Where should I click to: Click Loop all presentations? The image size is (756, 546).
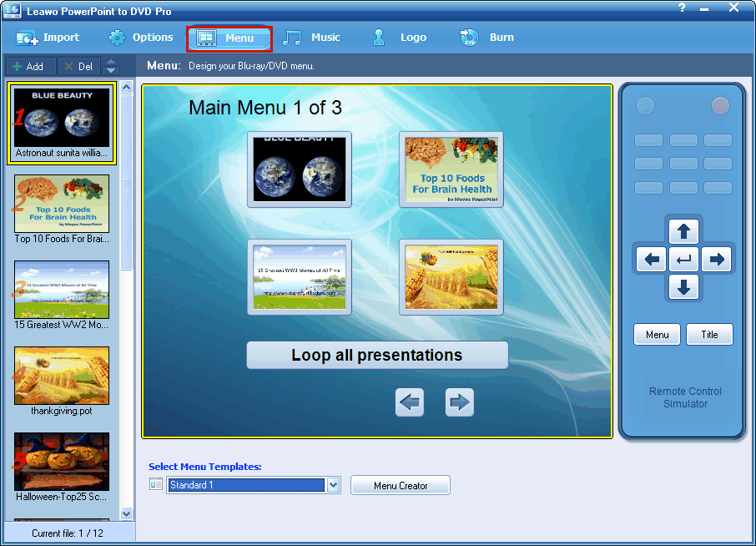pos(377,354)
